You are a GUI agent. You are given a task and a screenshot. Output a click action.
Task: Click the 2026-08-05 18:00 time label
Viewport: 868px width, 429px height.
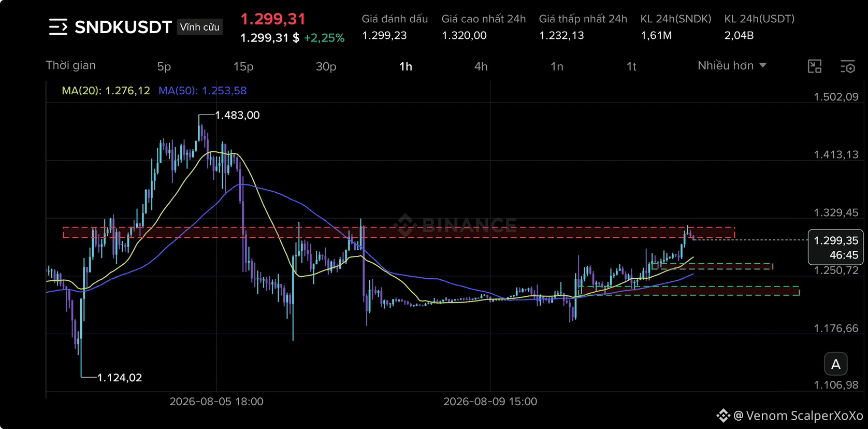coord(216,402)
